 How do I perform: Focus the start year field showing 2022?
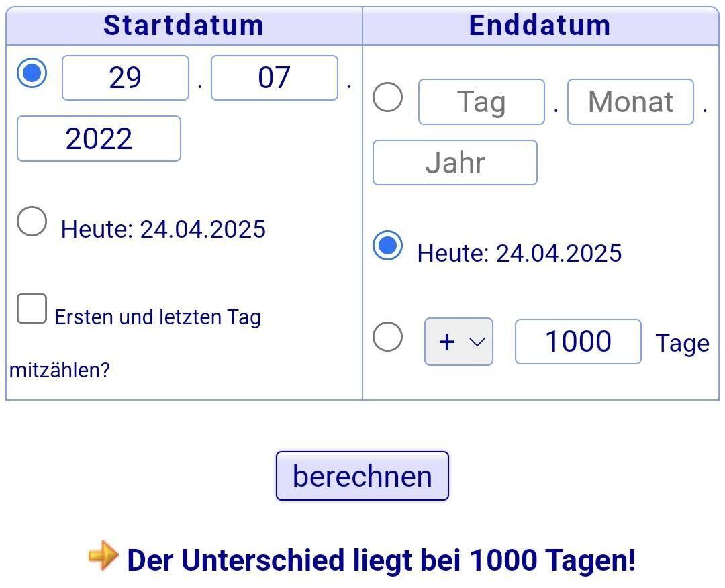[x=99, y=139]
